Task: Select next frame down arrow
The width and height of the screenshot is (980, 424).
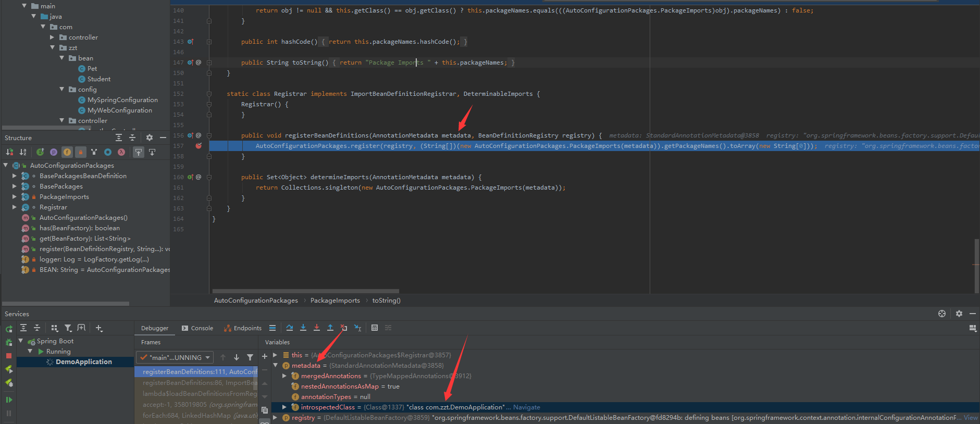Action: coord(237,357)
